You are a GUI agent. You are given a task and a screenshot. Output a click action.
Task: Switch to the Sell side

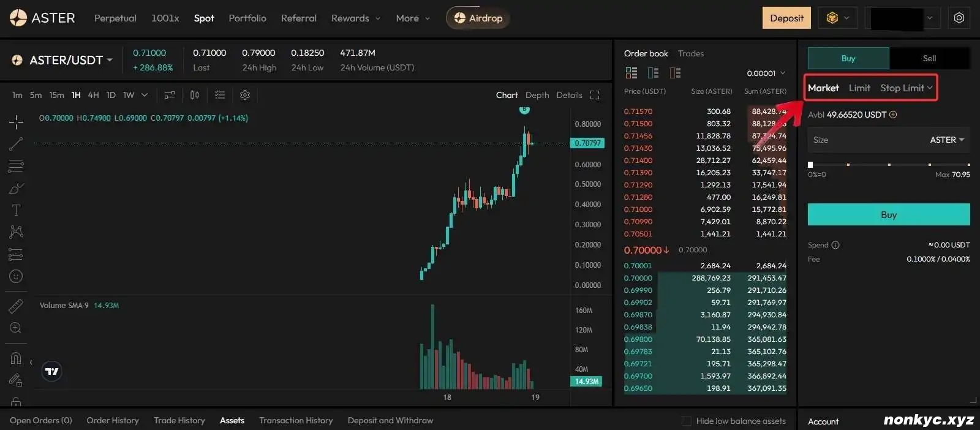[x=929, y=58]
